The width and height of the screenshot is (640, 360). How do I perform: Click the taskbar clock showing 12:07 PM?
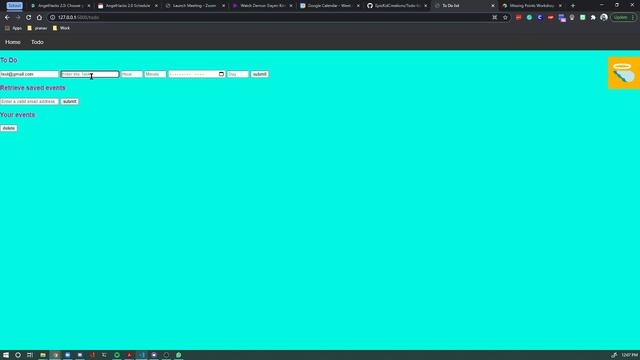click(629, 355)
